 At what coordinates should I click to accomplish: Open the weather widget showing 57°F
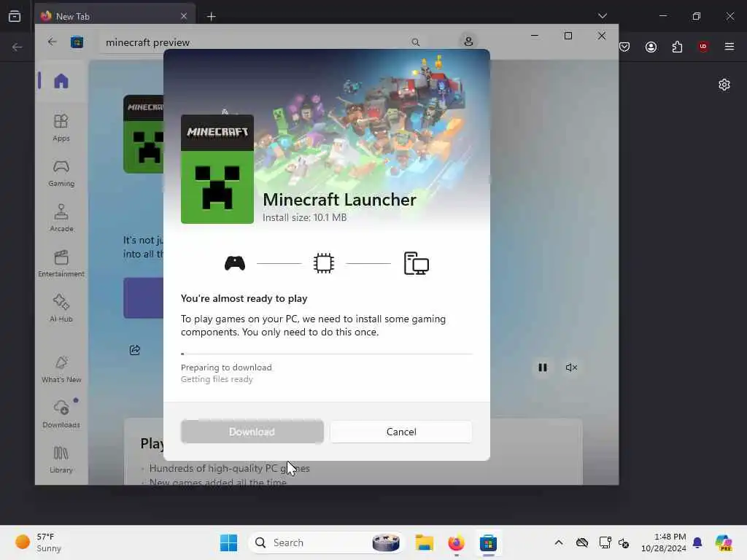point(38,542)
